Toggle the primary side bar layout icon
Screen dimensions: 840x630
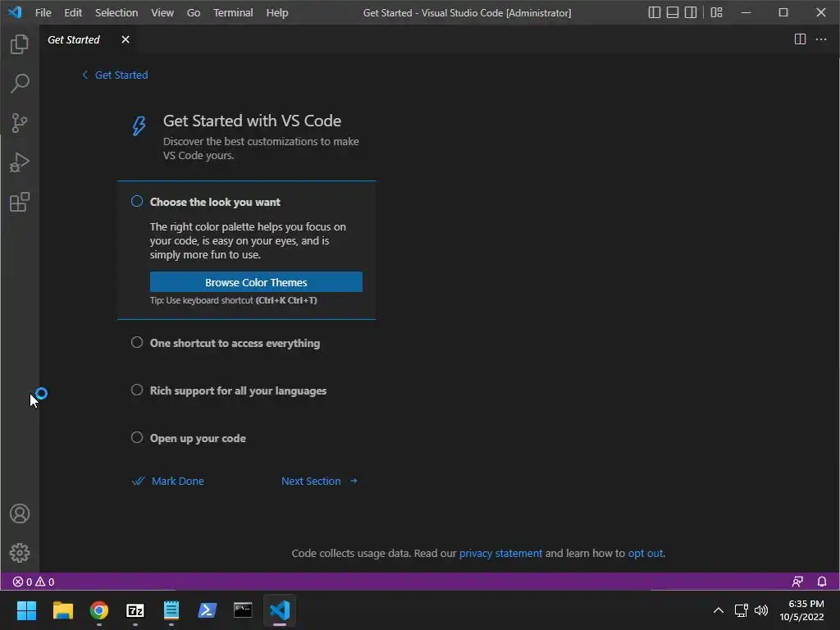coord(654,12)
